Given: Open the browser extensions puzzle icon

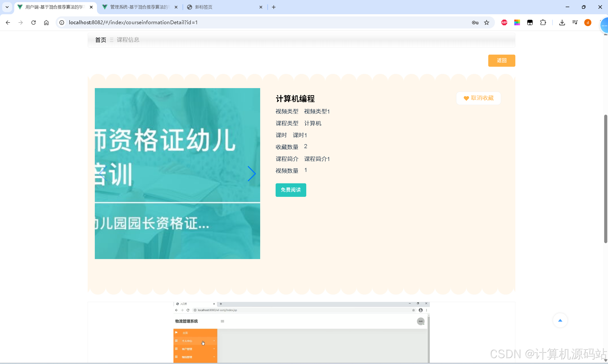Looking at the screenshot, I should pos(543,22).
